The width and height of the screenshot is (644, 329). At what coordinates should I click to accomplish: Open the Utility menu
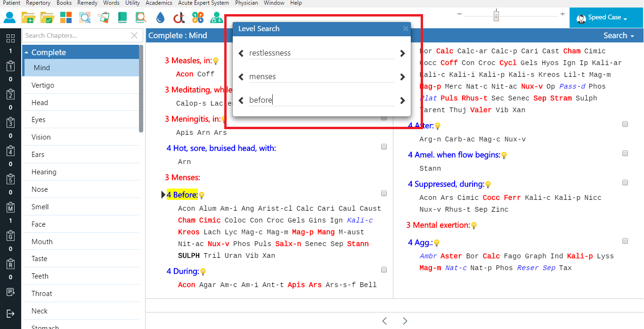click(132, 3)
